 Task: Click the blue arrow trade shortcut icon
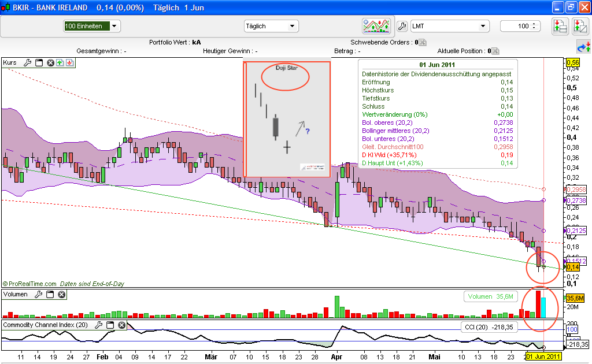pos(584,47)
